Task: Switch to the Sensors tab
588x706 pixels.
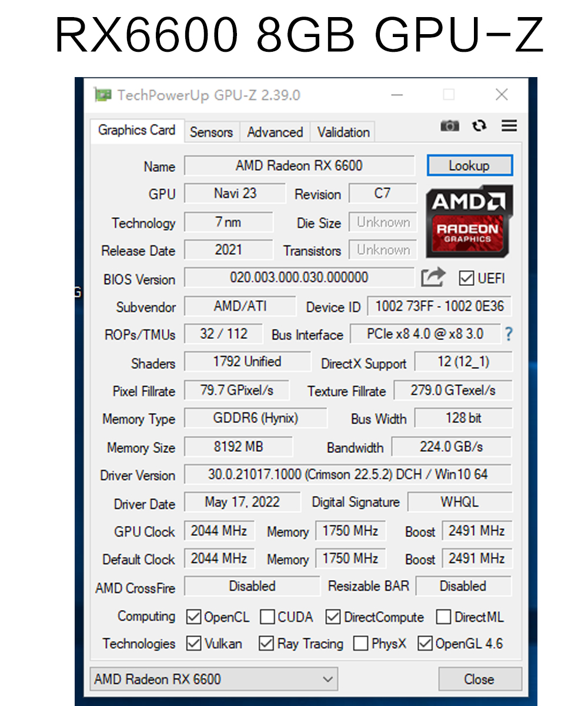Action: (x=212, y=132)
